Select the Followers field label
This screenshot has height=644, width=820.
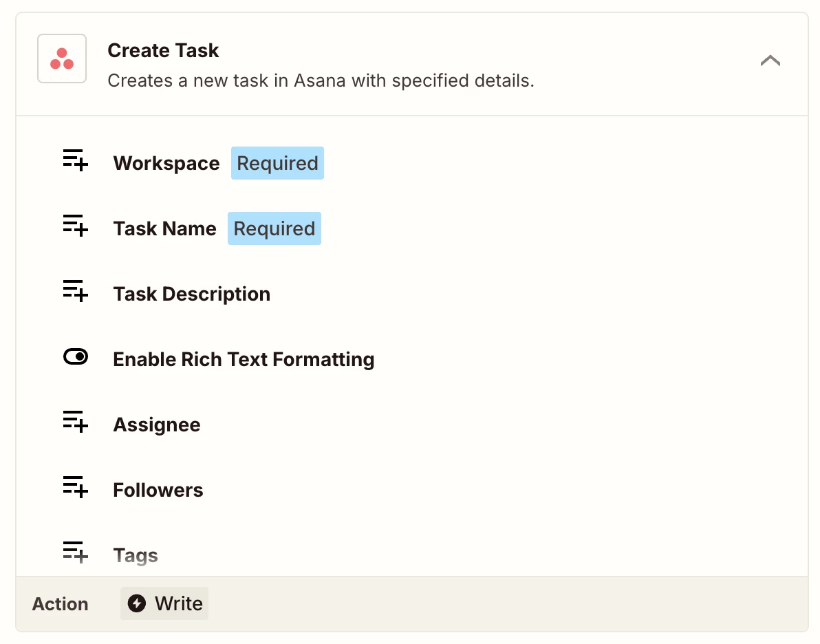158,491
